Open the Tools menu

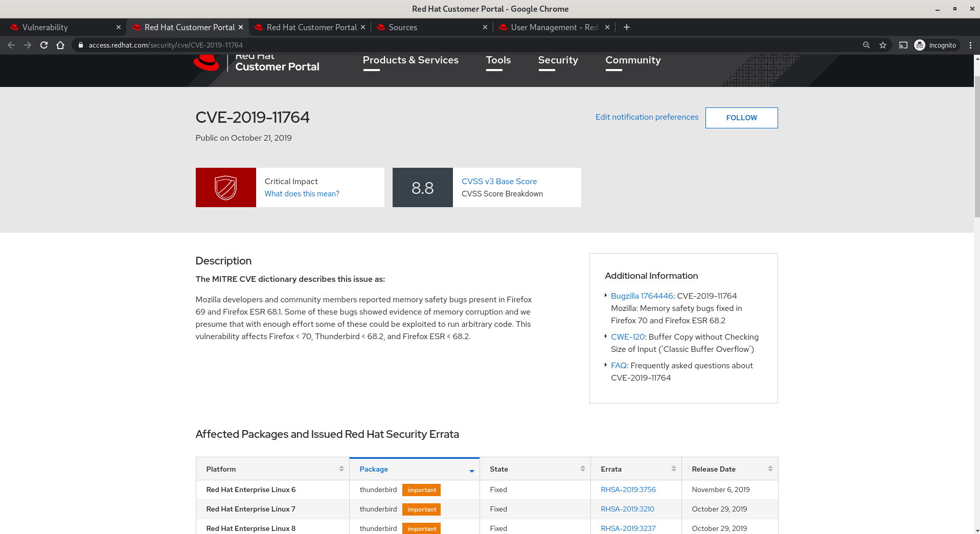click(498, 60)
